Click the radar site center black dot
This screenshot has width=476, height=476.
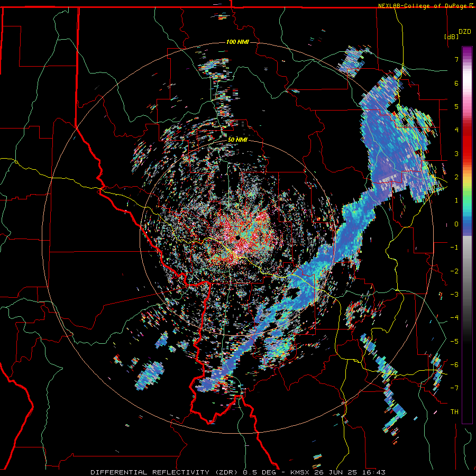pyautogui.click(x=237, y=237)
